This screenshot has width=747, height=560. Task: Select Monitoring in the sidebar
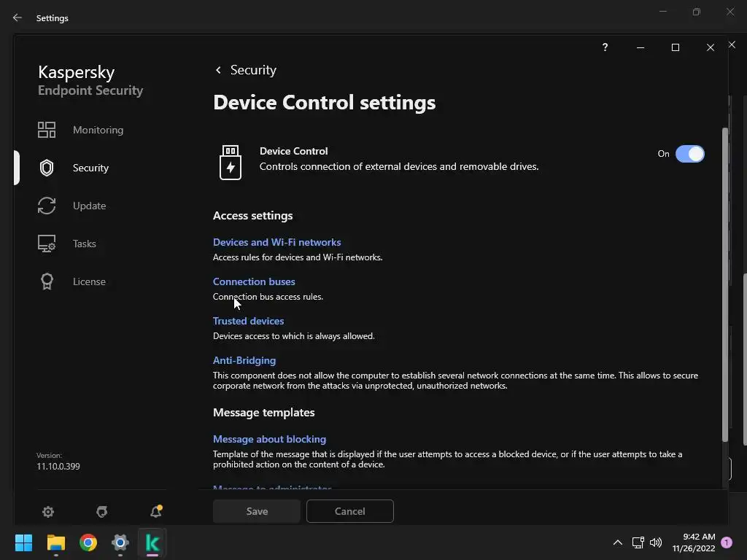pyautogui.click(x=98, y=130)
